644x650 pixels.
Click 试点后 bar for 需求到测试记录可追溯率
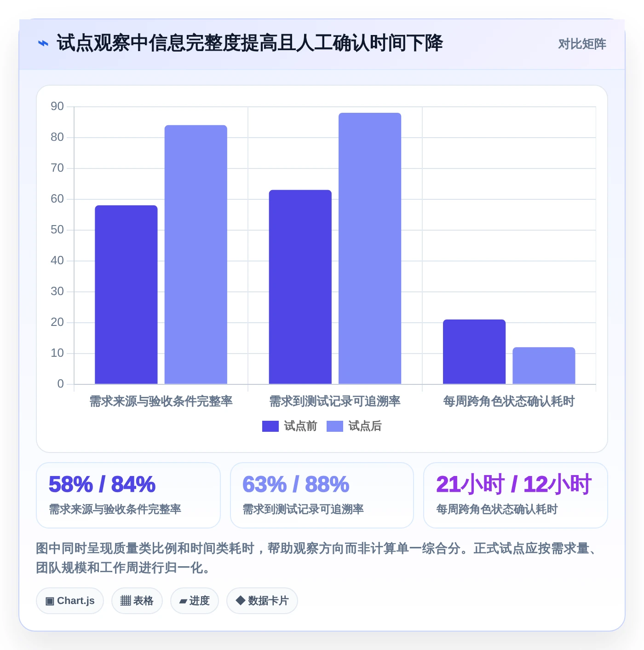(x=370, y=249)
